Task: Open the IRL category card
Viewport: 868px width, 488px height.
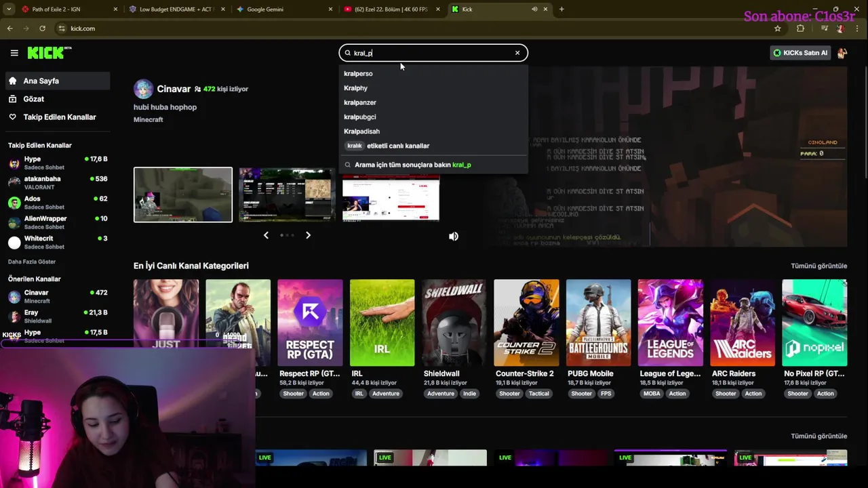Action: pyautogui.click(x=382, y=323)
